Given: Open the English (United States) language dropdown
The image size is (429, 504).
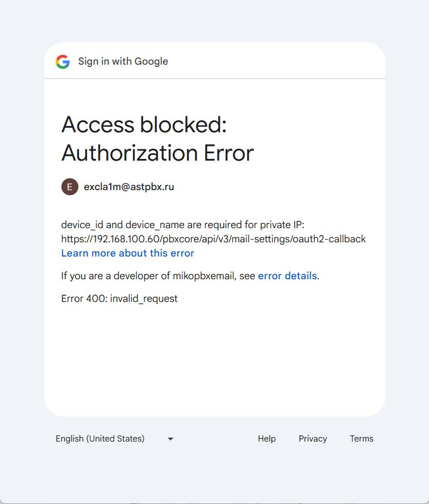Looking at the screenshot, I should (x=100, y=439).
